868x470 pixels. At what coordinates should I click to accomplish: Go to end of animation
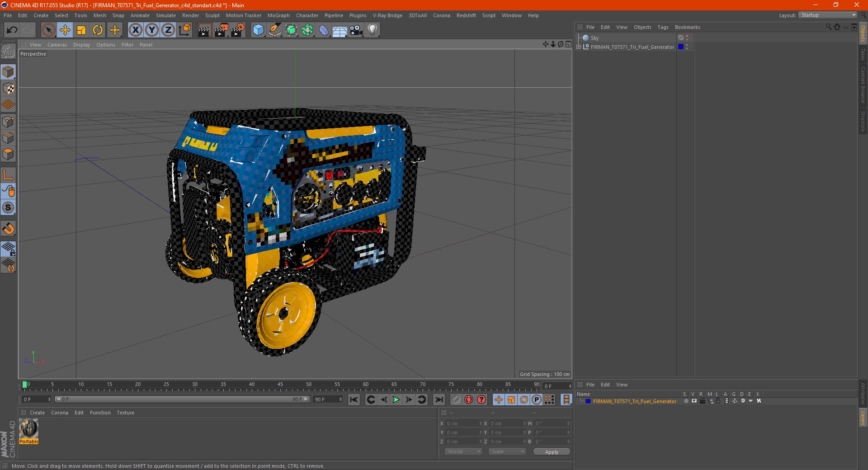coord(439,399)
